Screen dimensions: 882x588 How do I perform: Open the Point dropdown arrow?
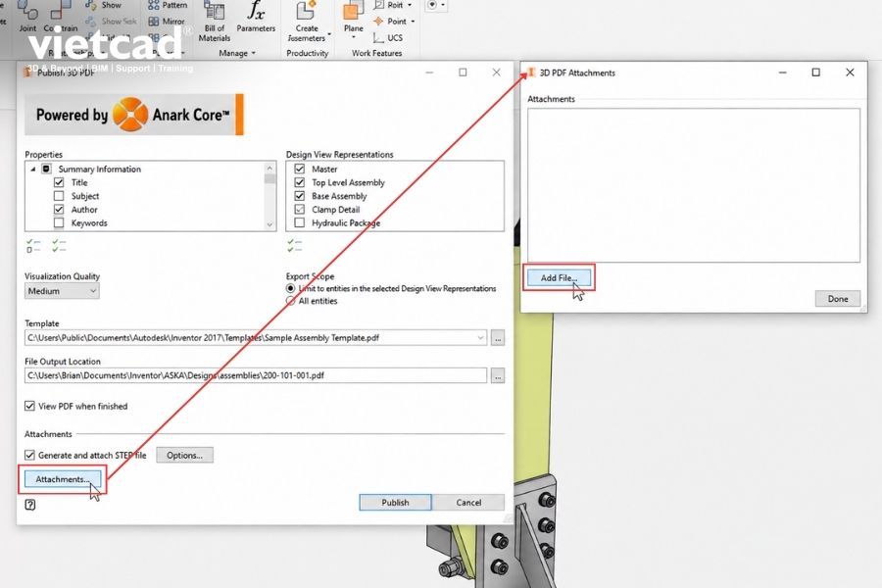coord(413,22)
